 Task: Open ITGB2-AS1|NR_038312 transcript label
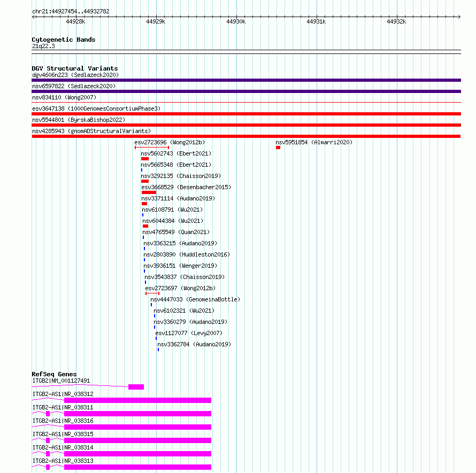[x=63, y=394]
